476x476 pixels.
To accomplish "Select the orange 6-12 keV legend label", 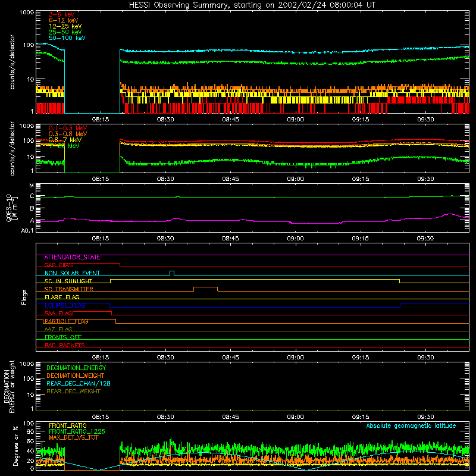I will point(64,20).
